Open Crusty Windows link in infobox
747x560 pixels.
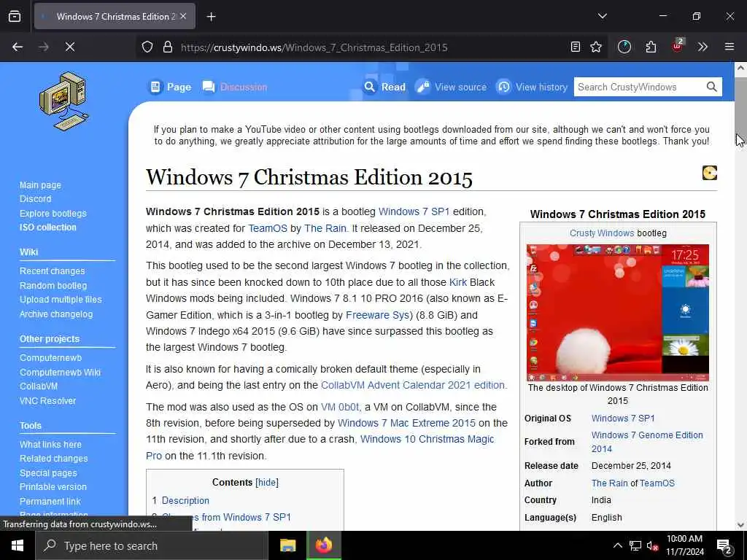[x=602, y=233]
